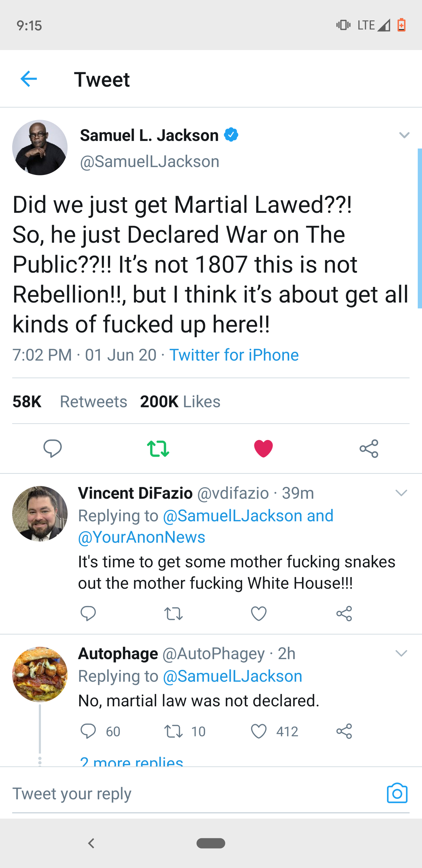Reply to Samuel L. Jackson's tweet
The height and width of the screenshot is (868, 422).
(x=52, y=448)
